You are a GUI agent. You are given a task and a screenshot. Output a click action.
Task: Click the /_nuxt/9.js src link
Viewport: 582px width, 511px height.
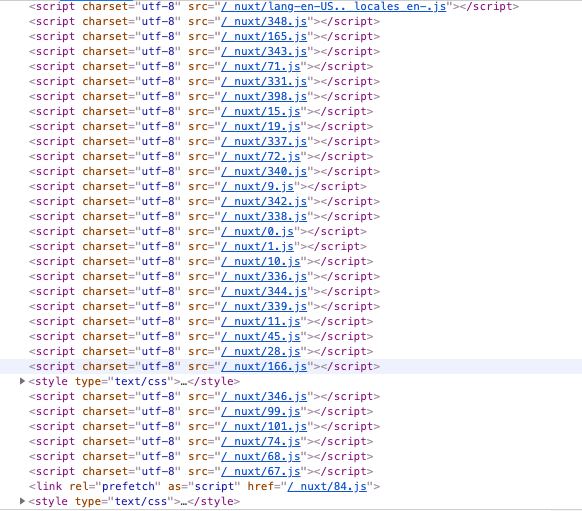(x=258, y=186)
